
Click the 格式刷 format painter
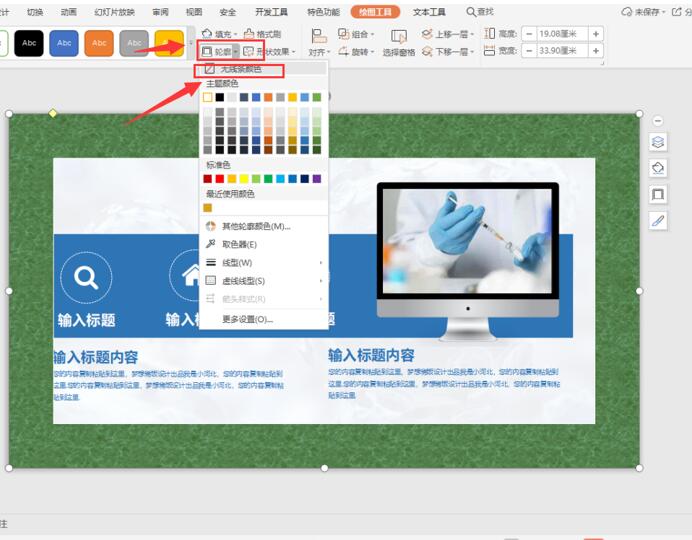[x=262, y=33]
